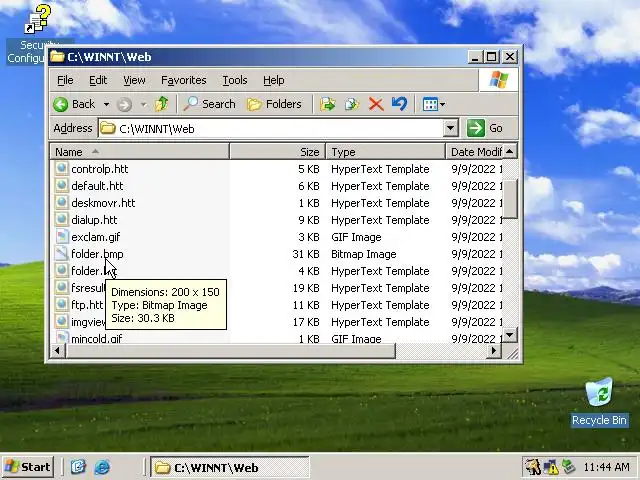Viewport: 640px width, 480px height.
Task: Sort by the Size column header
Action: 278,152
